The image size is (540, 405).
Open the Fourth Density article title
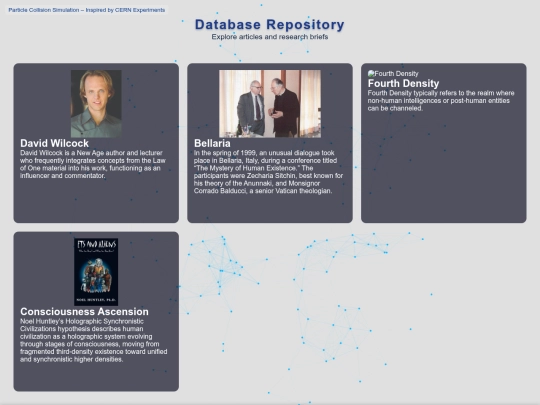(403, 83)
